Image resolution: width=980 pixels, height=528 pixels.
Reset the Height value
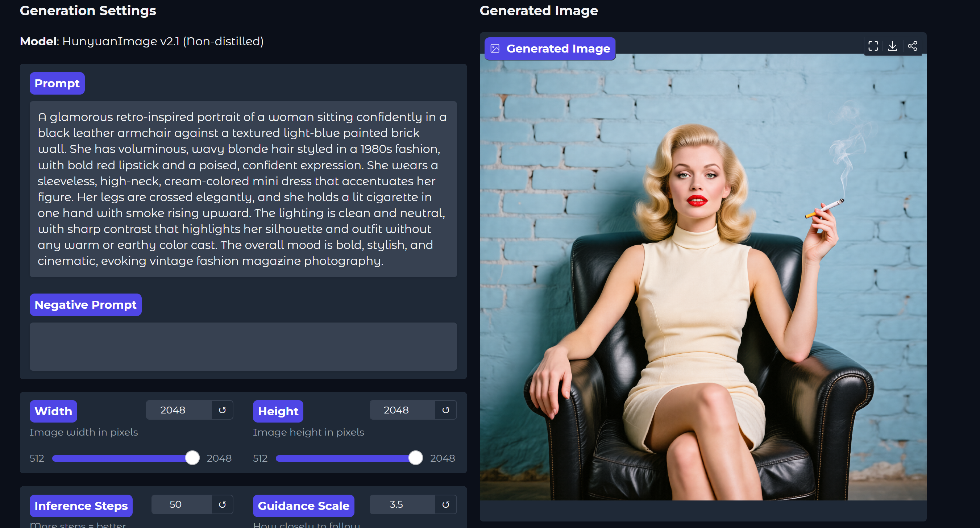coord(445,410)
